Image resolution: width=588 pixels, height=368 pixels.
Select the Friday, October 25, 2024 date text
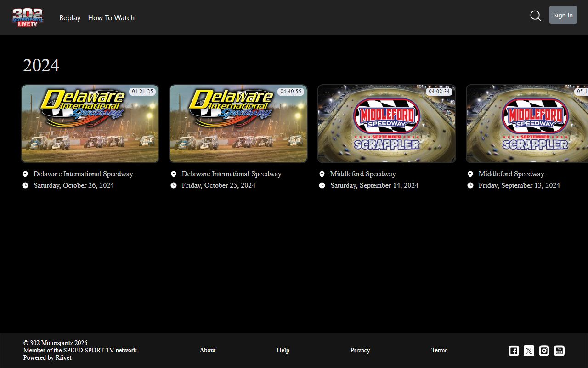click(219, 185)
